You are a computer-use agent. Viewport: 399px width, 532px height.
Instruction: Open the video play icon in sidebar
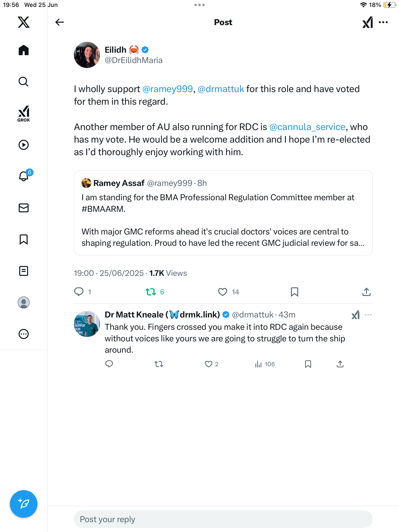pos(24,145)
